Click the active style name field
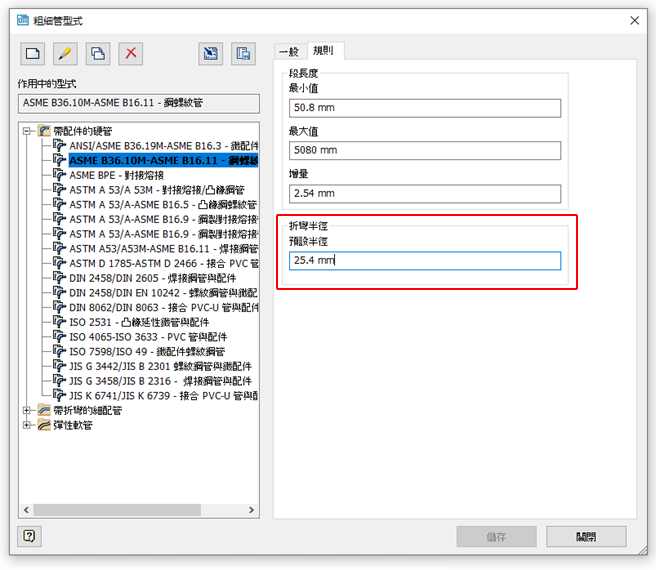This screenshot has height=570, width=656. tap(139, 103)
